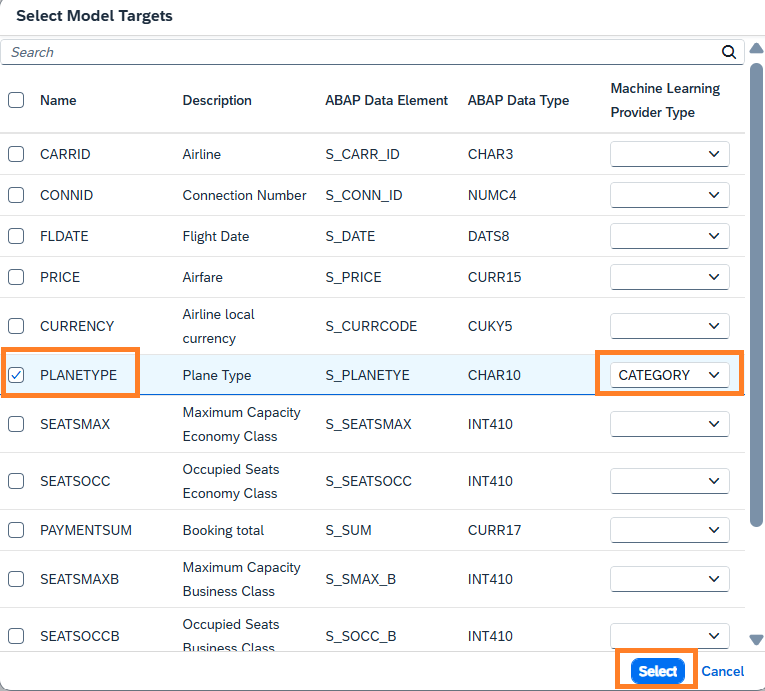
Task: Open provider type dropdown for SEATSOCC
Action: (x=669, y=481)
